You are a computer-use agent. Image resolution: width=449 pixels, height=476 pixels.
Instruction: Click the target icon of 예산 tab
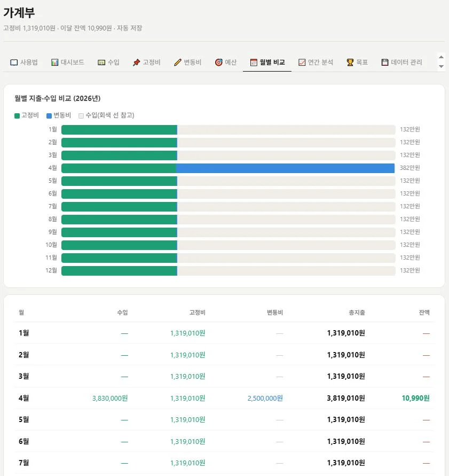tap(218, 62)
